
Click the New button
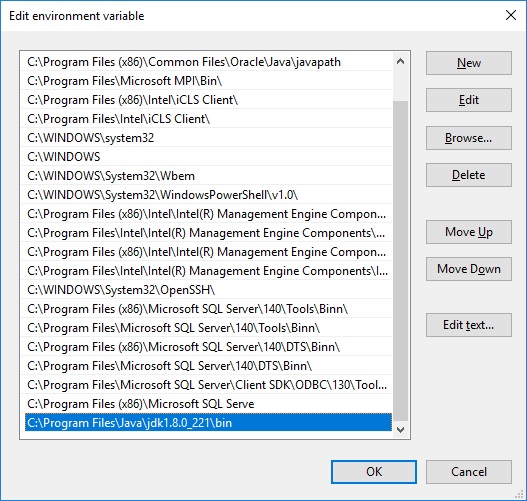click(x=469, y=63)
